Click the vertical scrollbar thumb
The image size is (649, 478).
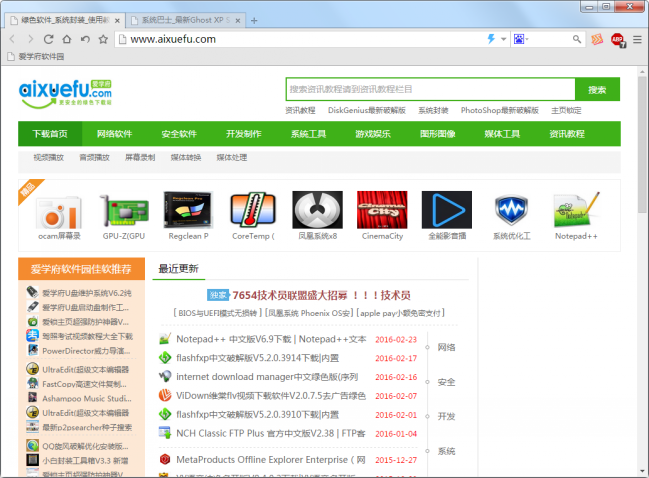tap(642, 145)
